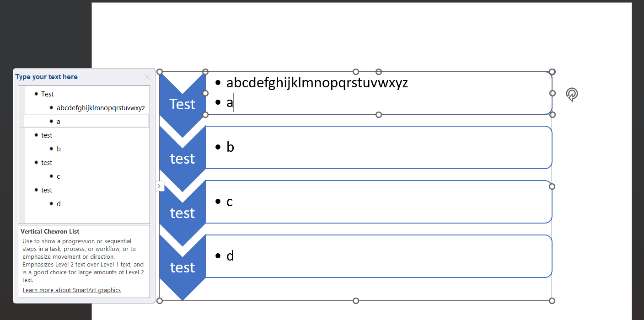The height and width of the screenshot is (320, 644).
Task: Select the 'b' entry in the text pane
Action: [x=59, y=149]
